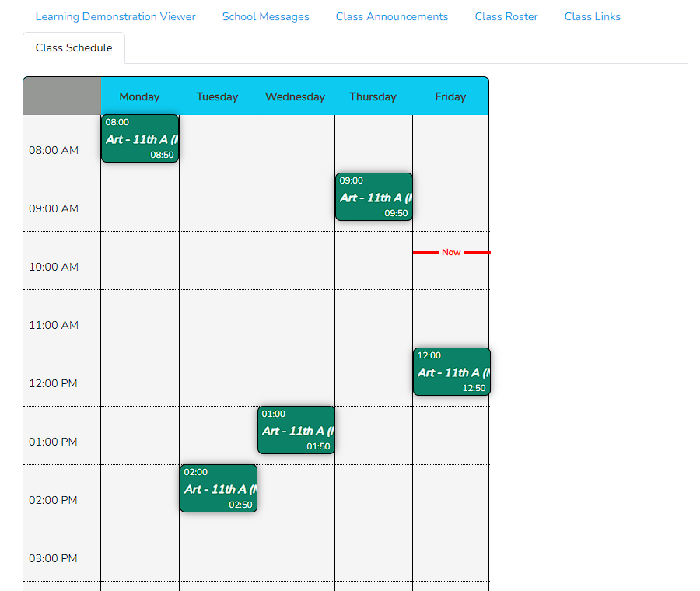Click the Wednesday column header

click(x=295, y=96)
